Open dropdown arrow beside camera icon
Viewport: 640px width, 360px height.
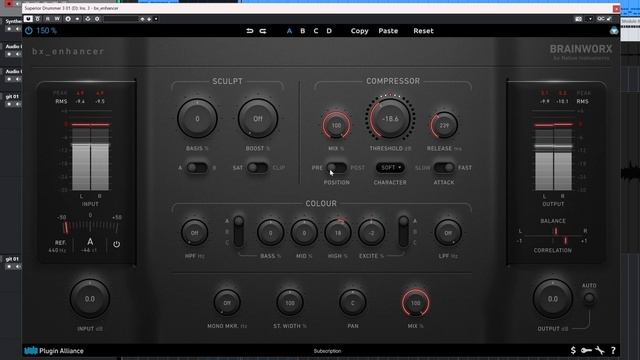[x=590, y=19]
